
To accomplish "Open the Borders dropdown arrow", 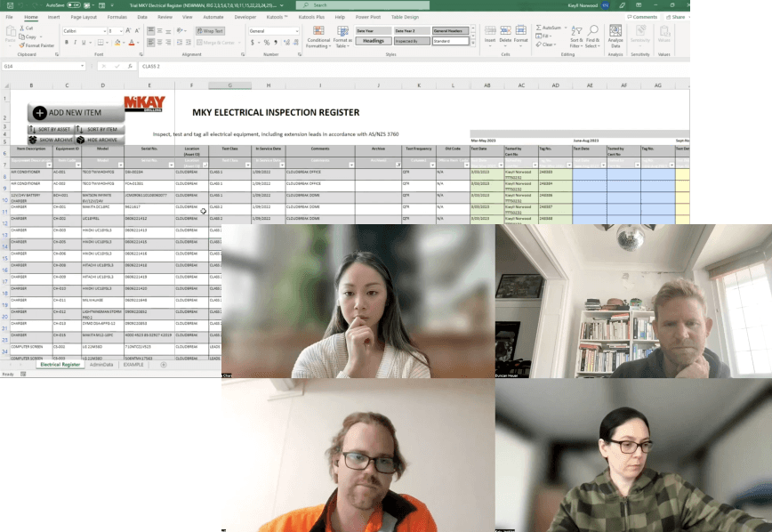I will click(x=108, y=43).
